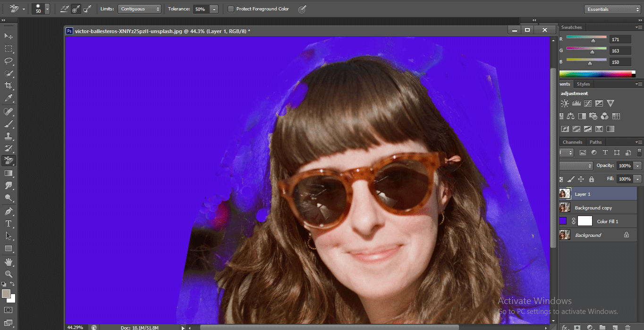The width and height of the screenshot is (644, 330).
Task: Activate the Hand tool
Action: [x=8, y=261]
